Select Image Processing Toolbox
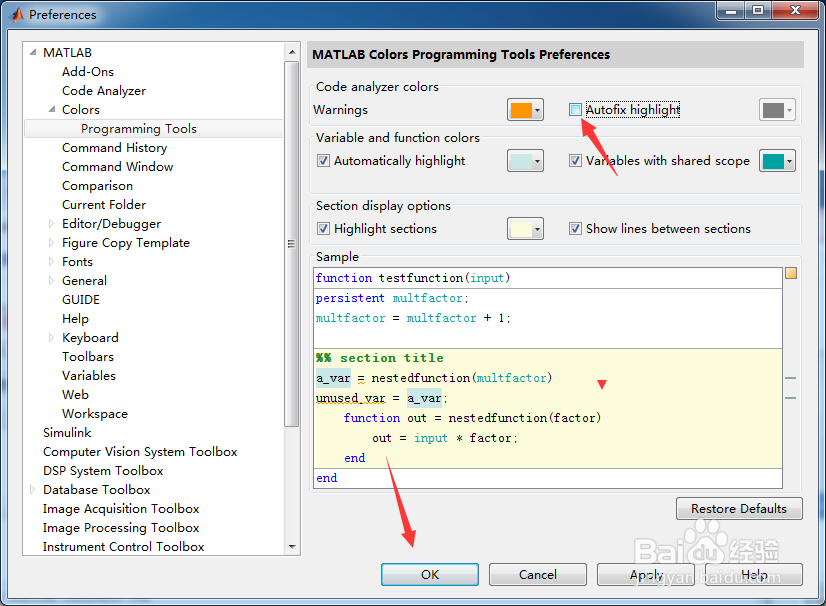The height and width of the screenshot is (606, 826). pyautogui.click(x=121, y=527)
